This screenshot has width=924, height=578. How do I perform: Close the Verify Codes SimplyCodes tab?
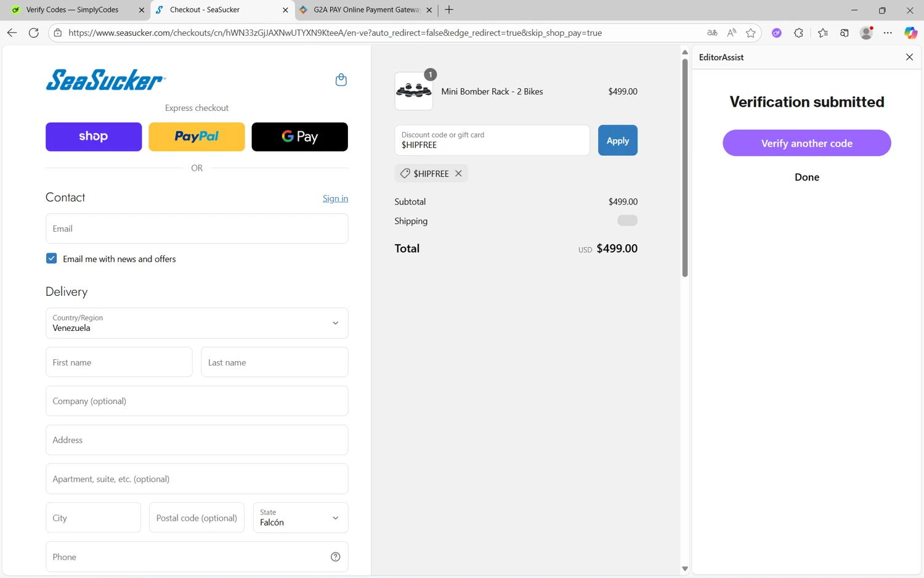pos(142,10)
